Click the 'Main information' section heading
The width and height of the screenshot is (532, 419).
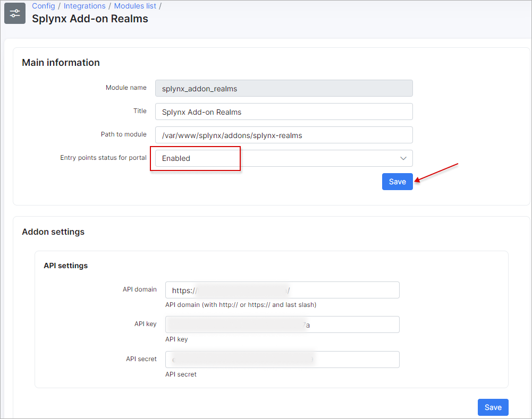(x=61, y=63)
